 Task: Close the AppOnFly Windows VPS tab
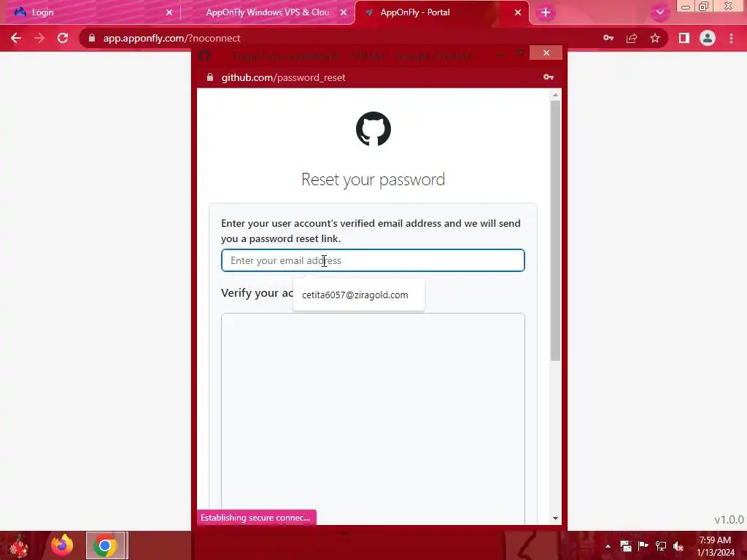tap(344, 13)
